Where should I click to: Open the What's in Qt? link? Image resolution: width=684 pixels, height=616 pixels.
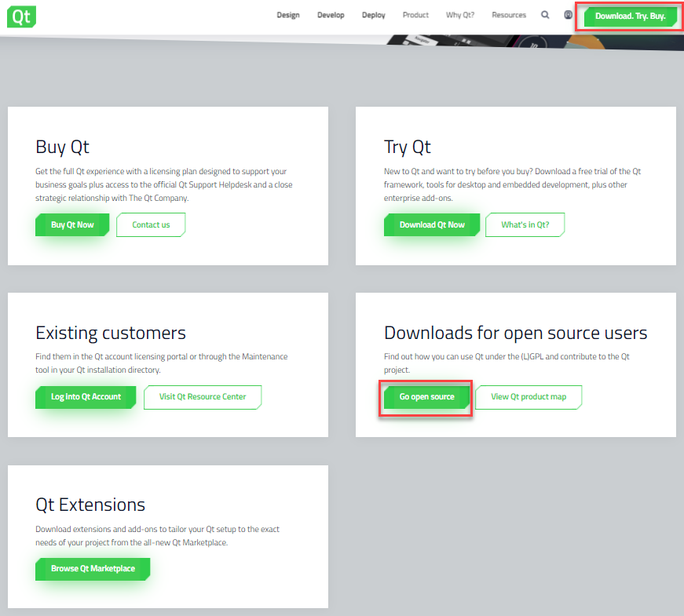525,224
